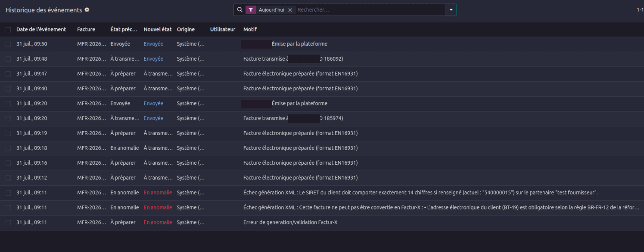
Task: Check the box of the Erreur de generation row
Action: click(x=8, y=223)
